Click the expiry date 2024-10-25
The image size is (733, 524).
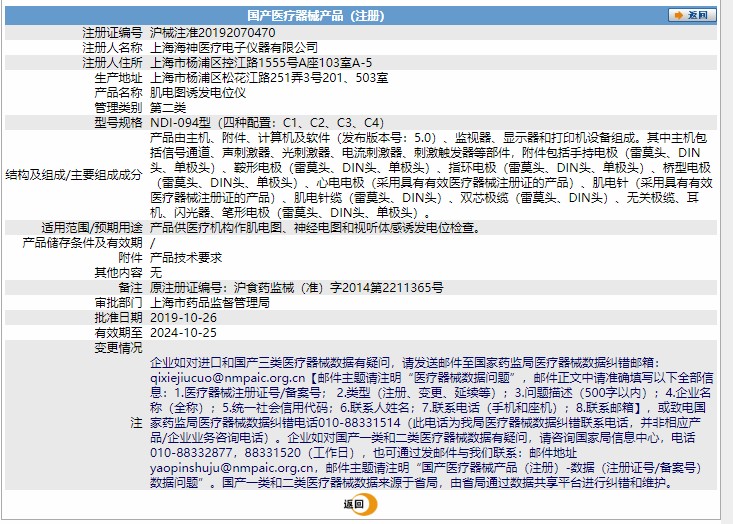[183, 332]
